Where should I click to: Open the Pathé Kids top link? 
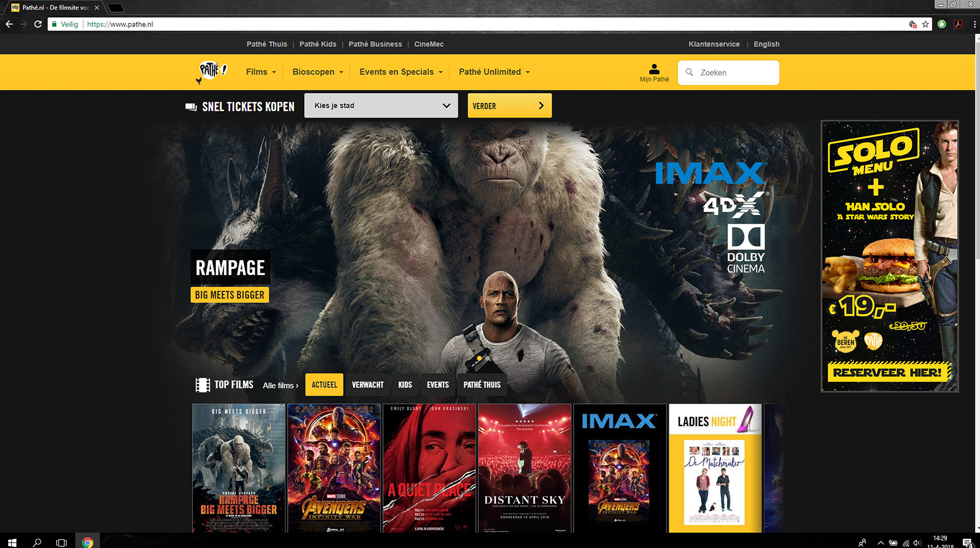(x=317, y=44)
